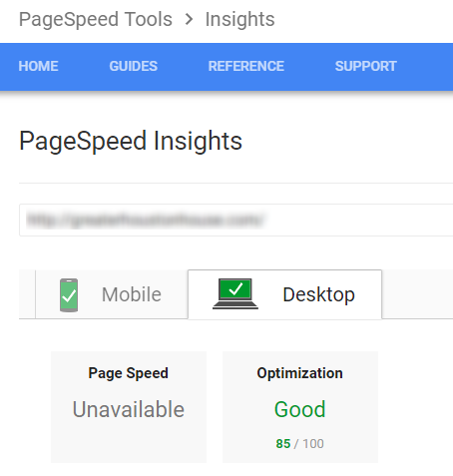The image size is (453, 476).
Task: Open the Insights breadcrumb link
Action: point(239,19)
